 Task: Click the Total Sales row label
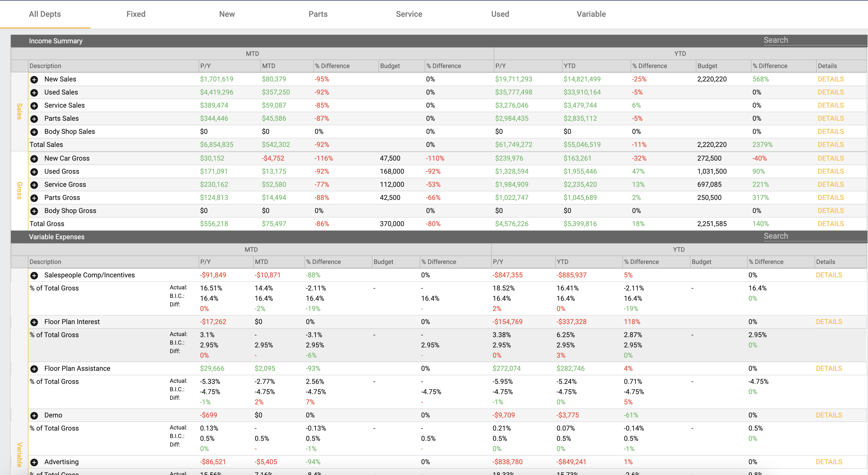click(x=46, y=145)
